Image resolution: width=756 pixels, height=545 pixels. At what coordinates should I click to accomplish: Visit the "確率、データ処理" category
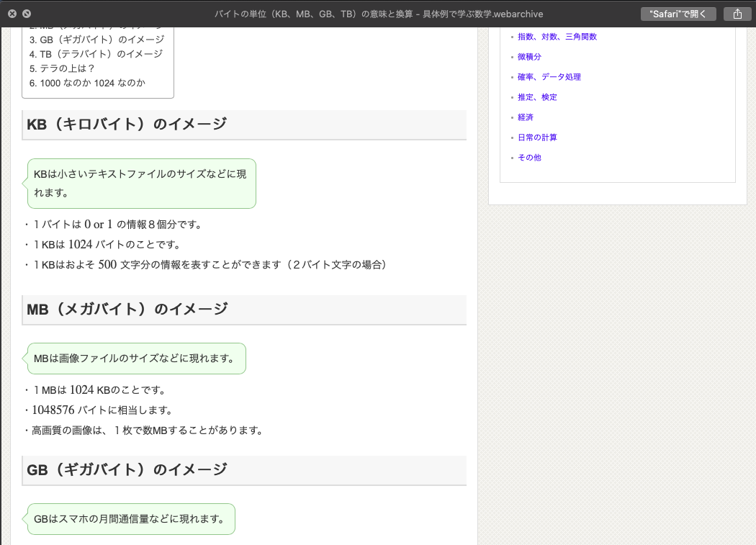pyautogui.click(x=549, y=77)
